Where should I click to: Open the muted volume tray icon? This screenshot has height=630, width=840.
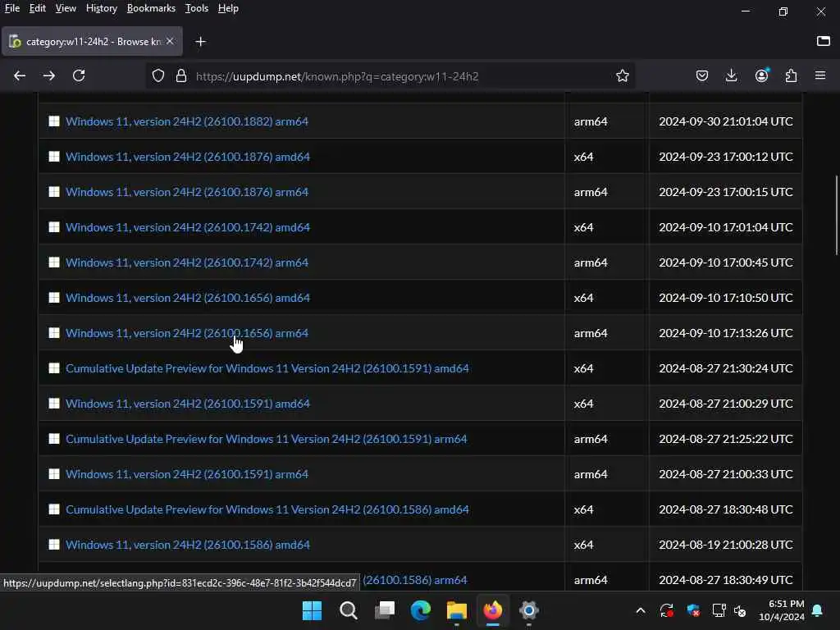click(741, 610)
